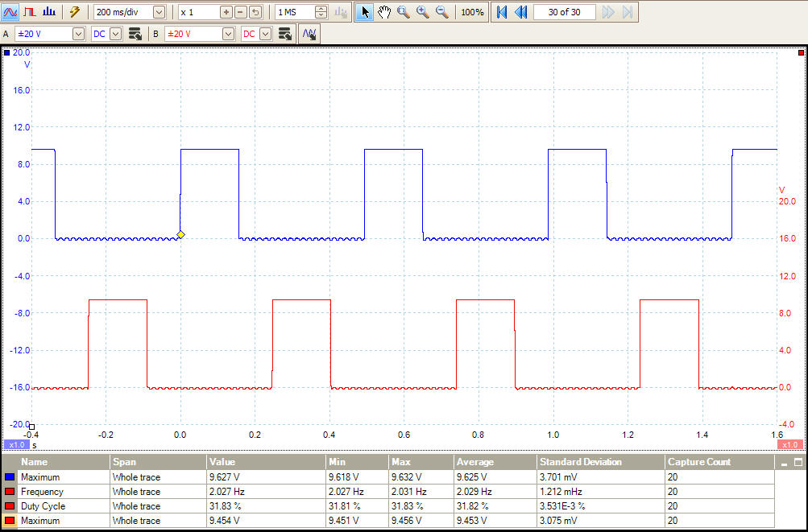Select Persistence mode square-wave icon
The image size is (808, 532).
click(29, 11)
